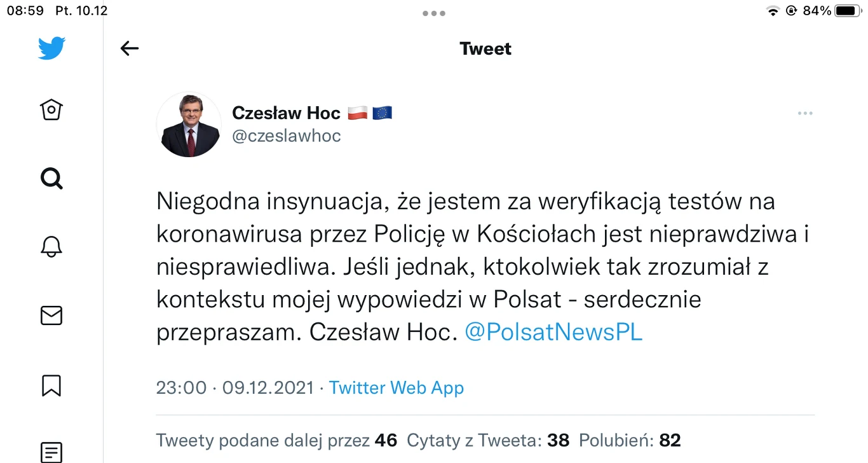Open the @PolsatNewsPL mention
Screen dimensions: 868x463
[x=553, y=331]
